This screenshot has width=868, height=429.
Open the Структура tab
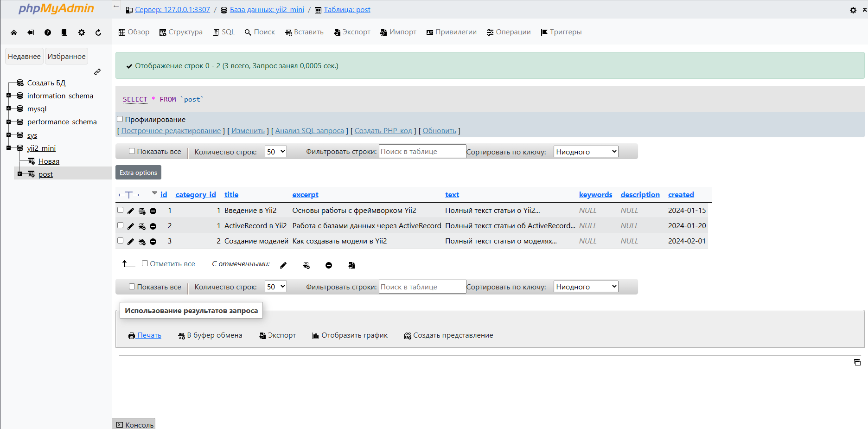[x=181, y=32]
